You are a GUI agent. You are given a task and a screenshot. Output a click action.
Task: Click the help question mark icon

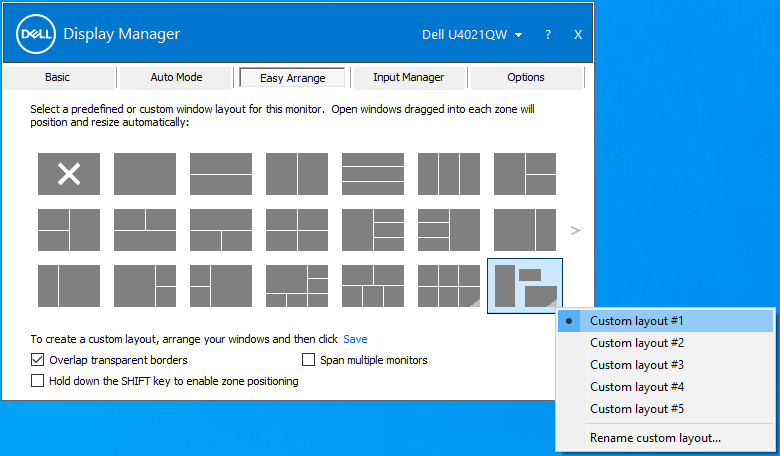(548, 35)
